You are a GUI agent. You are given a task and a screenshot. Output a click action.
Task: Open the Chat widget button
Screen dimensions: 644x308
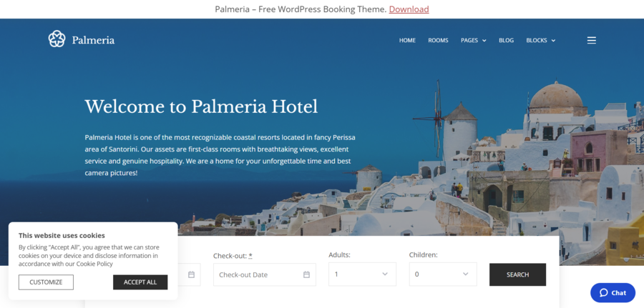[613, 293]
